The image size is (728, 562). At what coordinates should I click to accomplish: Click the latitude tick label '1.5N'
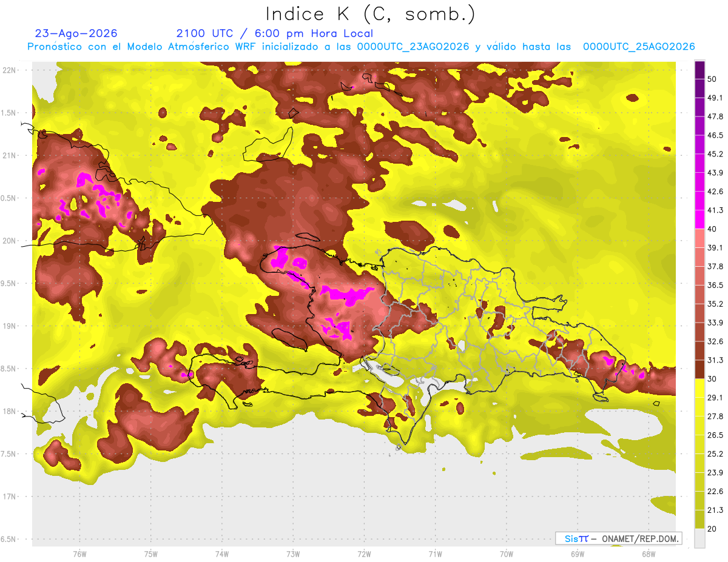9,113
